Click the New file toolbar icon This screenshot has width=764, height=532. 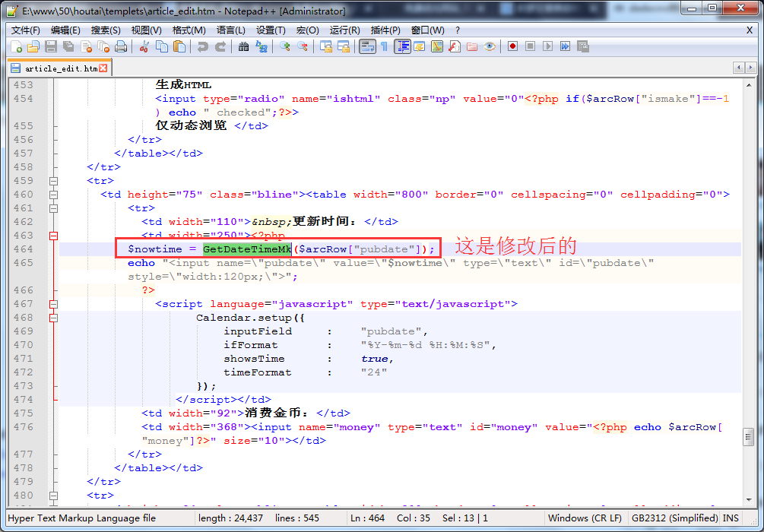pyautogui.click(x=17, y=47)
